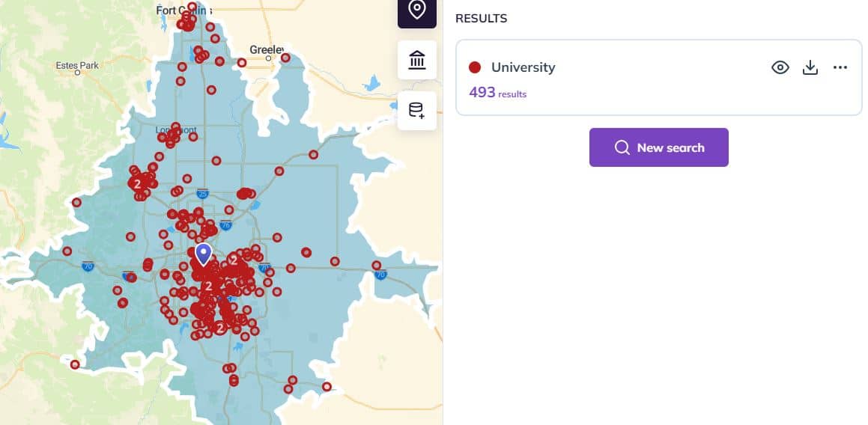Viewport: 868px width, 425px height.
Task: Click the magnifier icon in New search
Action: [622, 147]
